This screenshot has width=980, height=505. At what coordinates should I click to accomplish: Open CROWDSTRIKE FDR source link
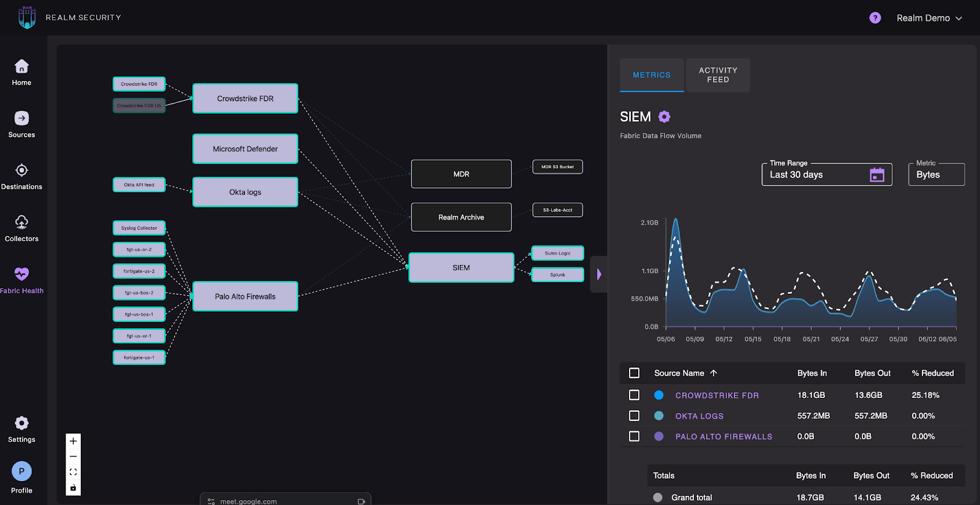click(x=717, y=395)
